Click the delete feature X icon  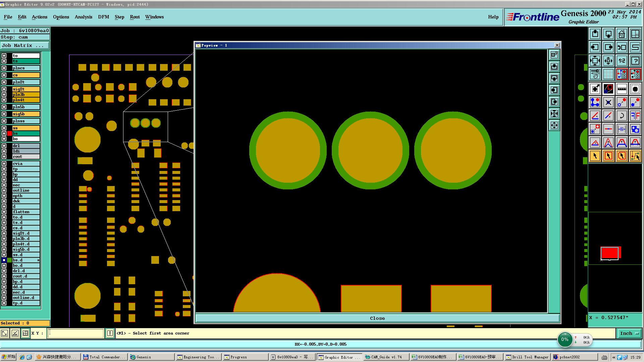pos(608,102)
